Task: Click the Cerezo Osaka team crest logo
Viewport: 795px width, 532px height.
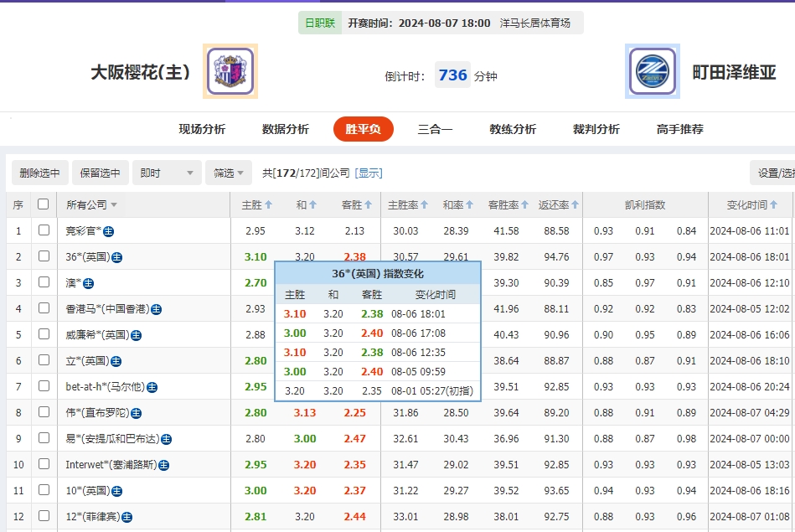Action: tap(230, 71)
